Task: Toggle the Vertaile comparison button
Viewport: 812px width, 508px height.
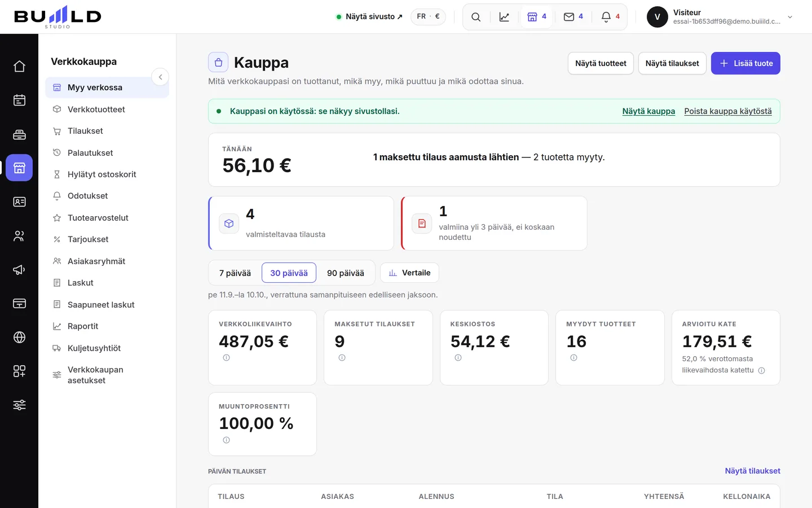Action: [x=409, y=273]
